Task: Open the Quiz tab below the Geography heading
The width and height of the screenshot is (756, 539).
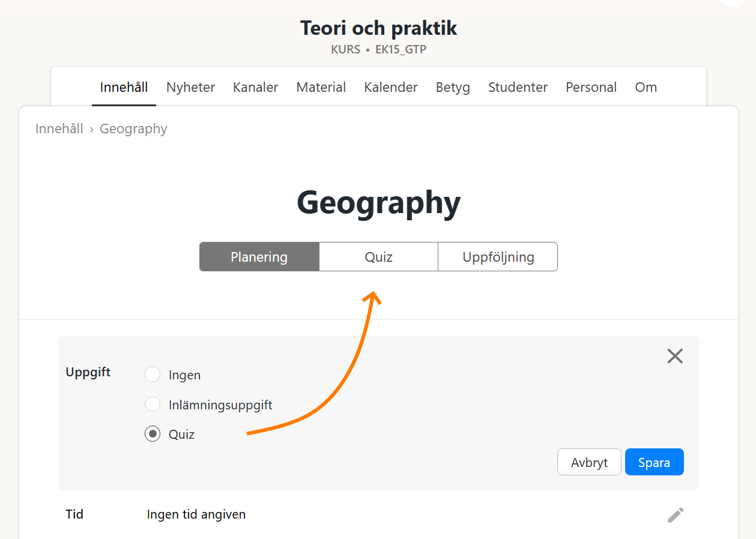Action: coord(378,257)
